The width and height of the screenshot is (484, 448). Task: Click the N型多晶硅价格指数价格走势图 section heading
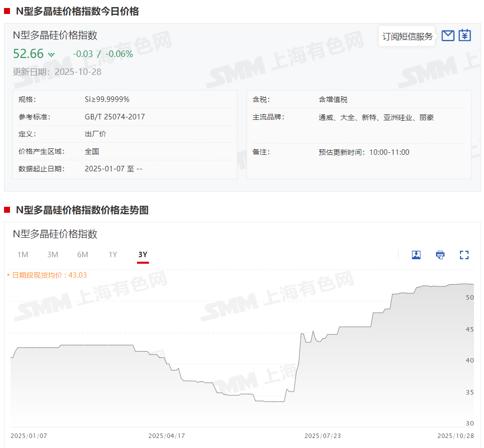click(x=82, y=210)
